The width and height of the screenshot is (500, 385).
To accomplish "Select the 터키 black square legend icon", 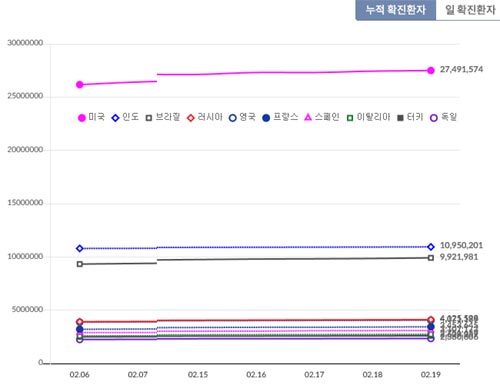I will [x=401, y=118].
